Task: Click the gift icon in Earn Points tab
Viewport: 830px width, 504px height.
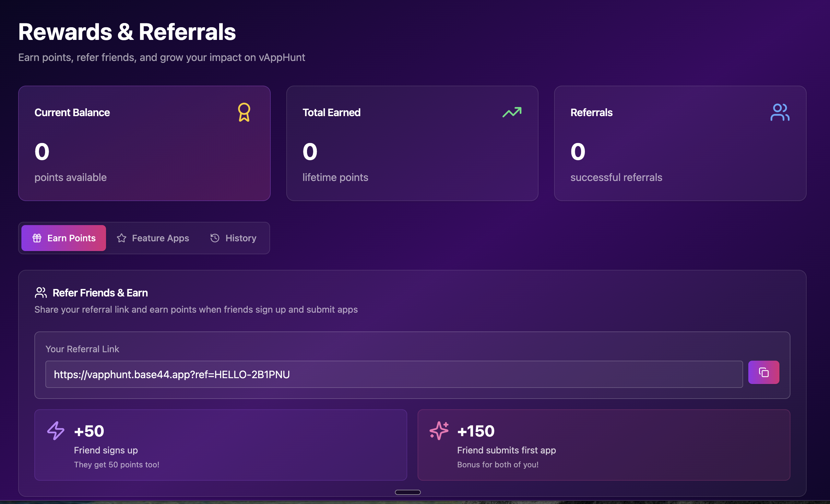Action: (37, 238)
